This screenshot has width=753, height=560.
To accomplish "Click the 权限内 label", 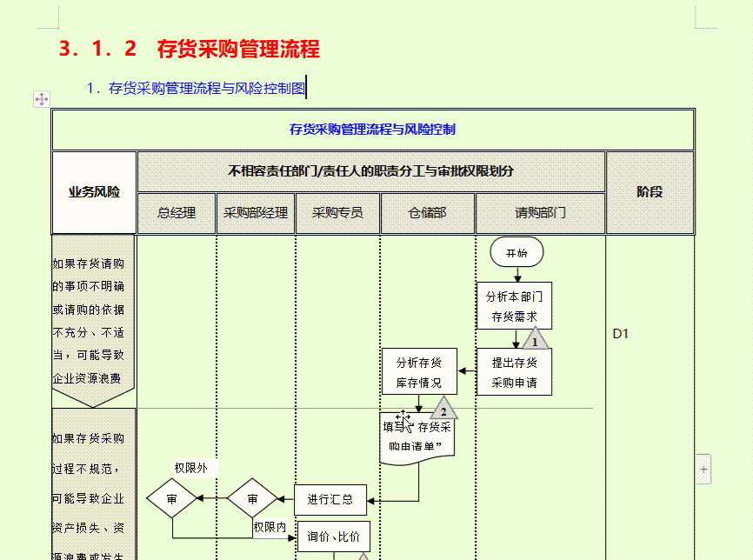I will 270,527.
